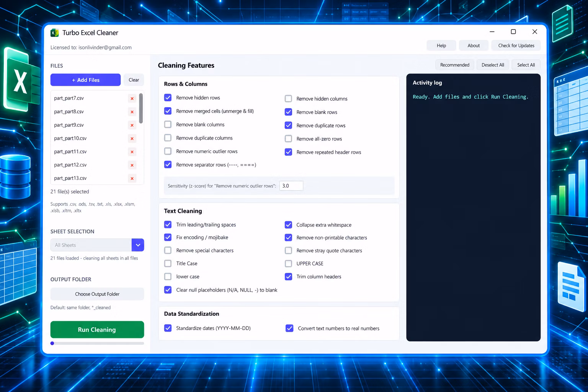
Task: Click Deselect All features
Action: (x=493, y=65)
